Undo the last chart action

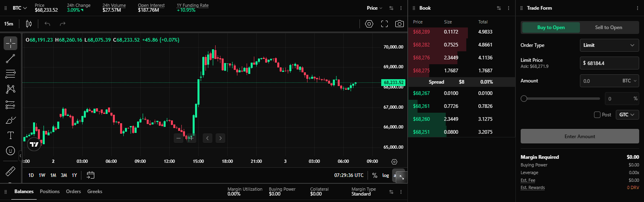47,24
